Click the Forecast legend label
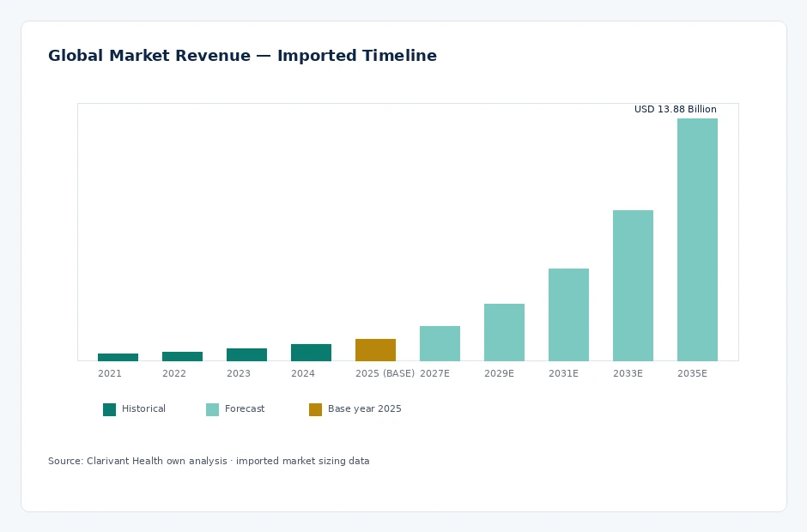Viewport: 807px width, 532px height. 245,408
